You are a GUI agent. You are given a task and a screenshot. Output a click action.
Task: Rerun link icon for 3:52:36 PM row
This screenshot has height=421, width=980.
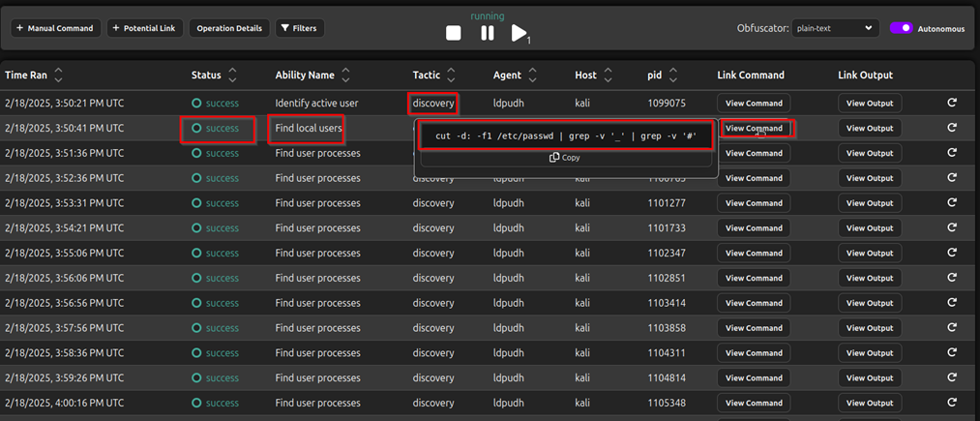[x=952, y=178]
